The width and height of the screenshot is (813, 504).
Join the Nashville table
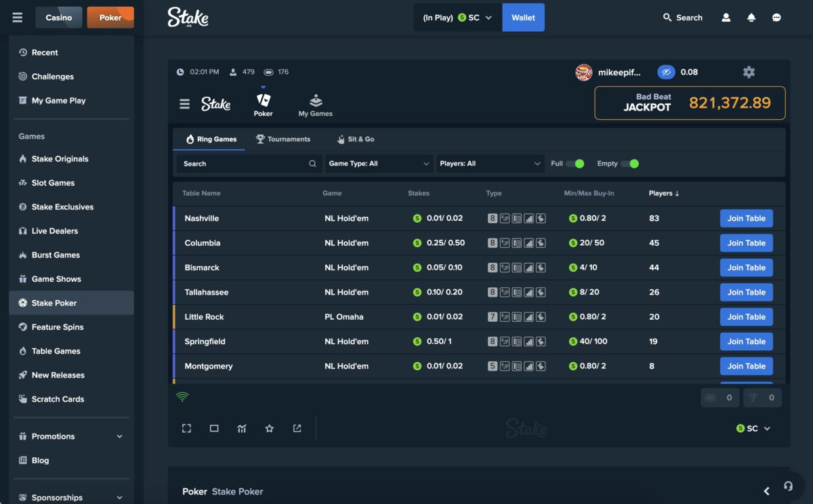(x=746, y=218)
